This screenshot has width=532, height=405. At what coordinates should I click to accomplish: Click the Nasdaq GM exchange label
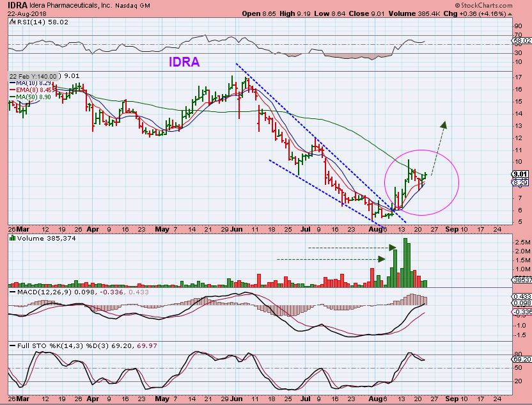(132, 6)
